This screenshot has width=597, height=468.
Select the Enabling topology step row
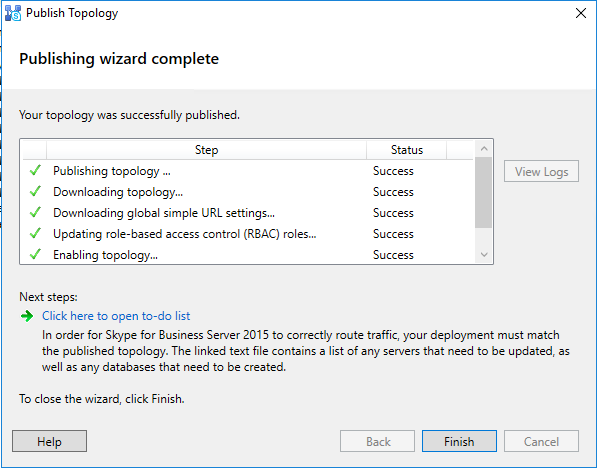point(248,254)
